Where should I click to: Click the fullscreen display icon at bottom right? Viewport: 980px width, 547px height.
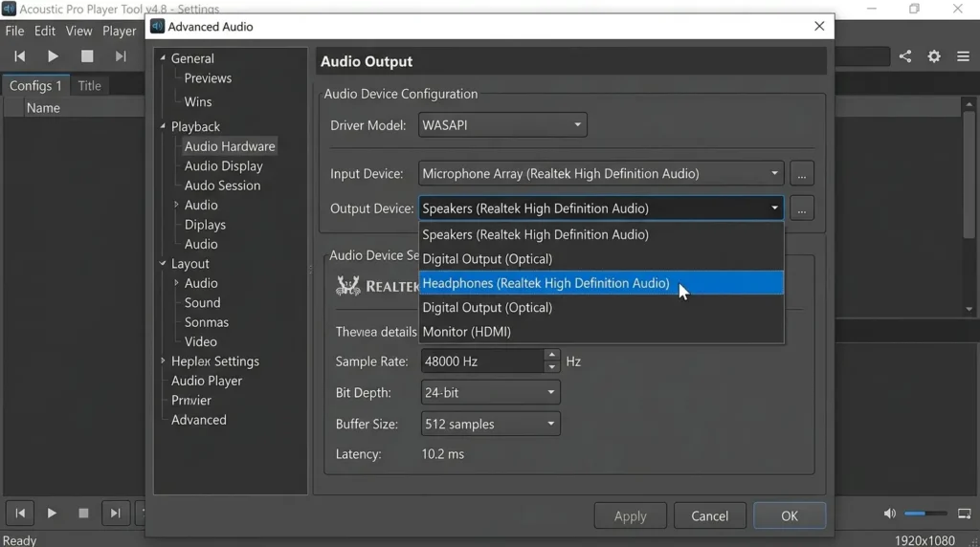click(x=965, y=514)
